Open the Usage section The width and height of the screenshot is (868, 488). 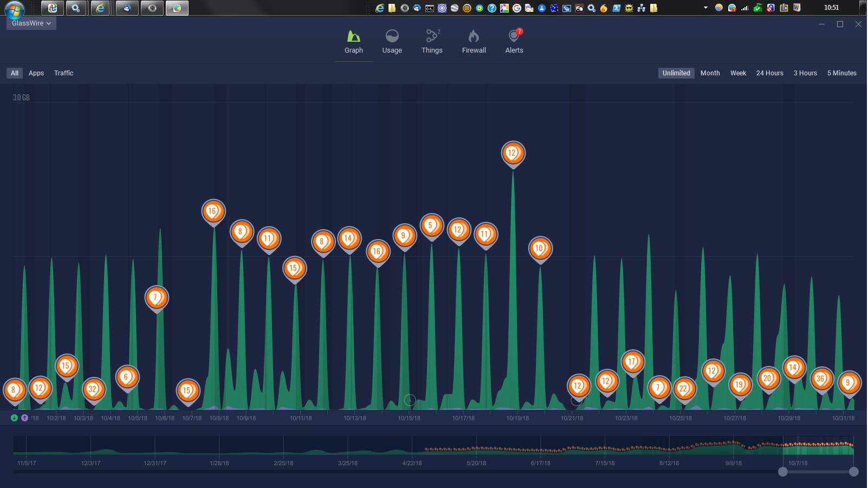click(x=392, y=36)
